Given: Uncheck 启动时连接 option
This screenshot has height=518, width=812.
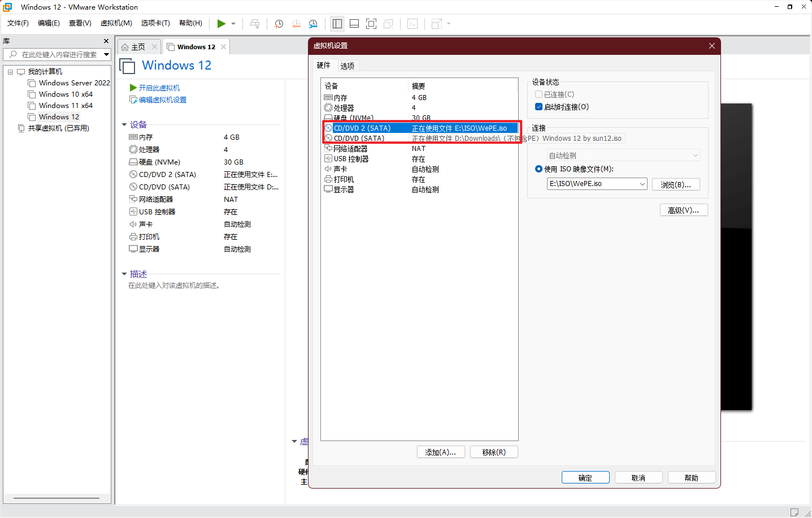Looking at the screenshot, I should coord(539,107).
